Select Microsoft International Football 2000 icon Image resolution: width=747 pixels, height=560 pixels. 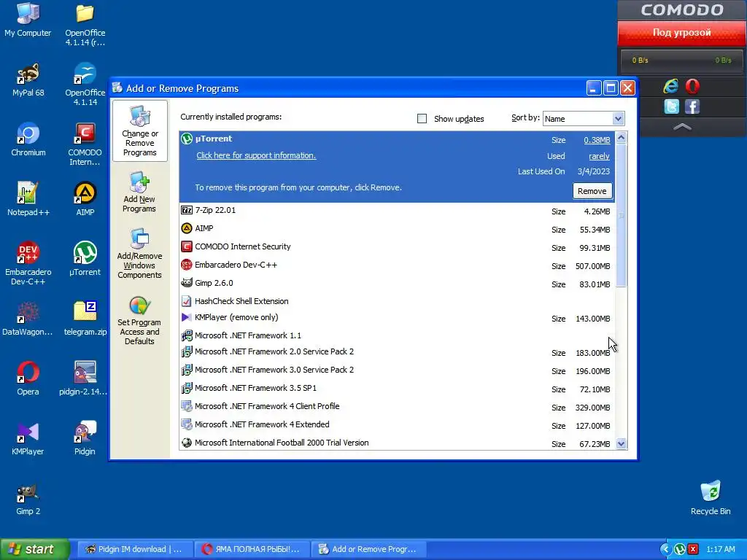tap(187, 443)
